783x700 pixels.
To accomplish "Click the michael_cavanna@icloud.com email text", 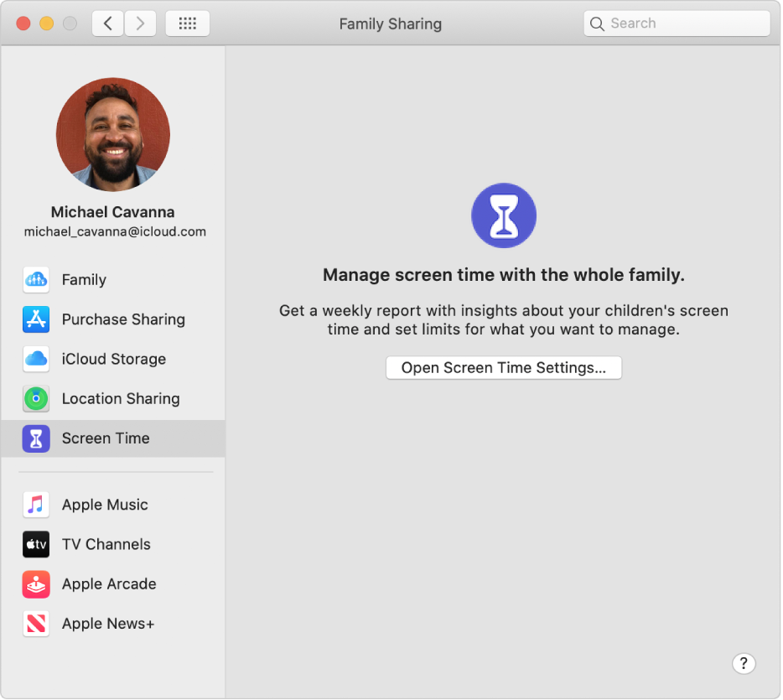I will coord(115,231).
